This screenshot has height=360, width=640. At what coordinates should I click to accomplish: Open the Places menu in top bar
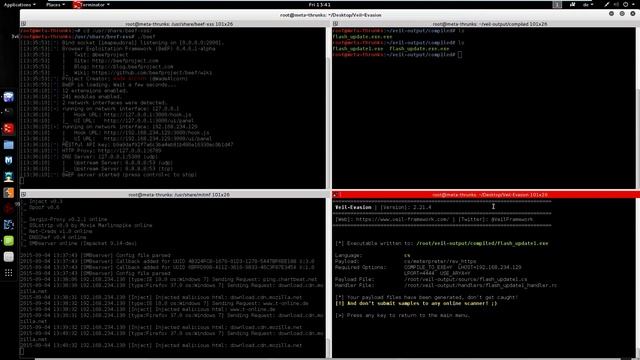55,4
